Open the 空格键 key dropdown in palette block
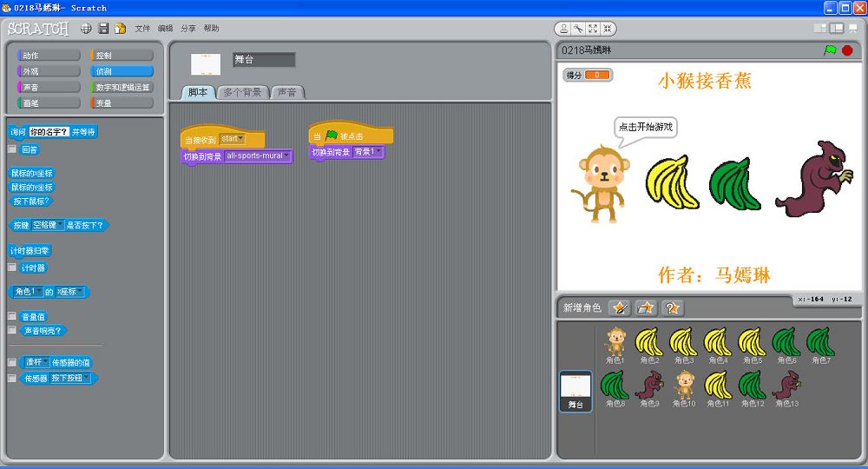Screen dimensions: 868x469 tap(47, 225)
